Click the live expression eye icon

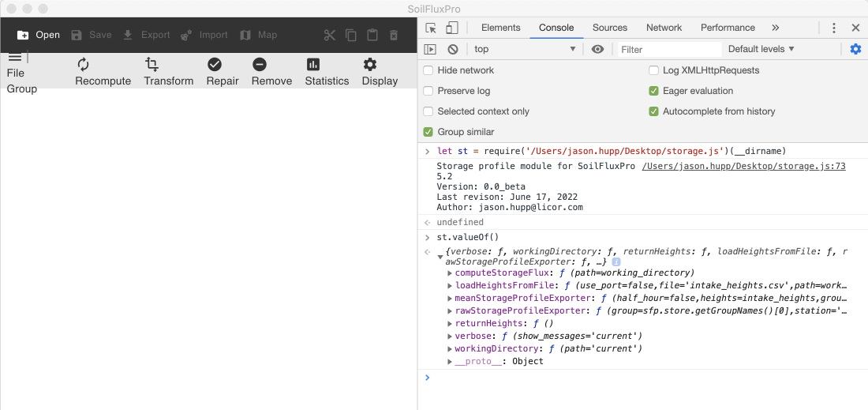597,49
